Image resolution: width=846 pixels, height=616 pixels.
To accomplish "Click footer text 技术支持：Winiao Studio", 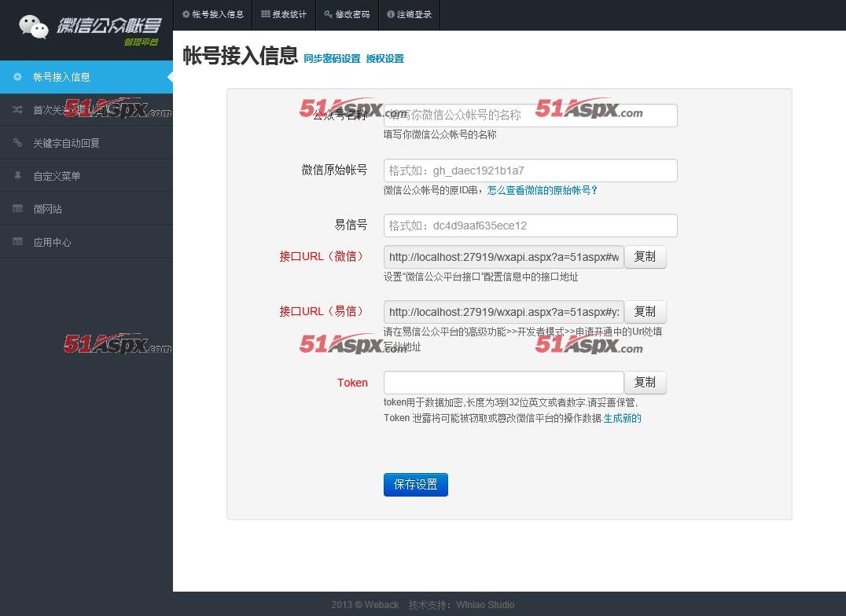I will [x=462, y=605].
